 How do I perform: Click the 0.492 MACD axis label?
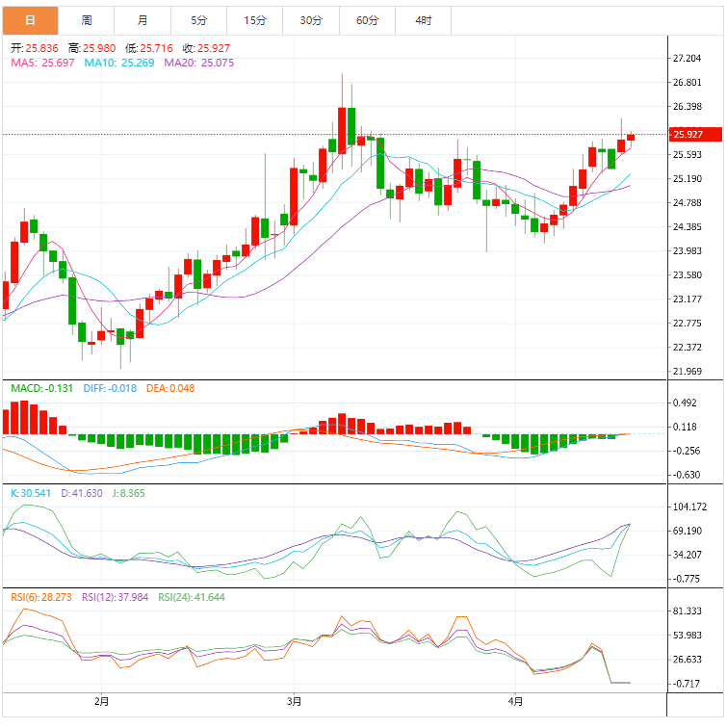(685, 403)
